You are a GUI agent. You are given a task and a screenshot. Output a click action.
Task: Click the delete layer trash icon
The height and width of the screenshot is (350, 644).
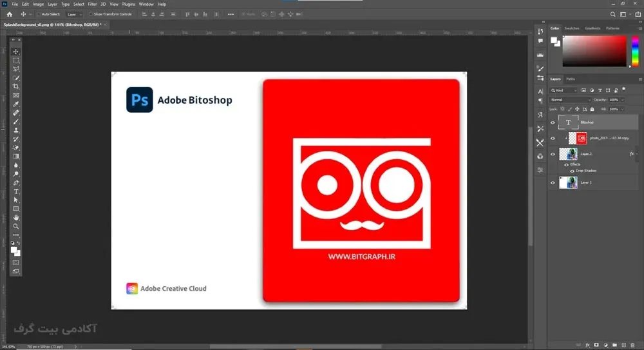click(632, 345)
